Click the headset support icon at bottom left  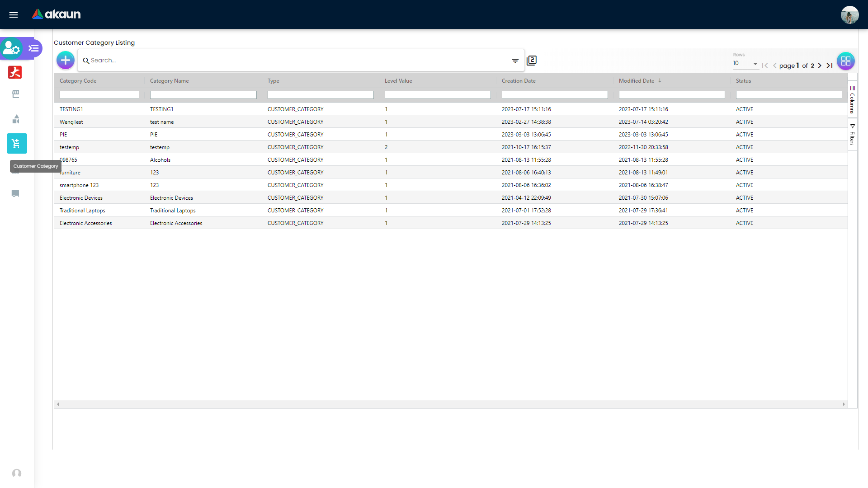17,473
